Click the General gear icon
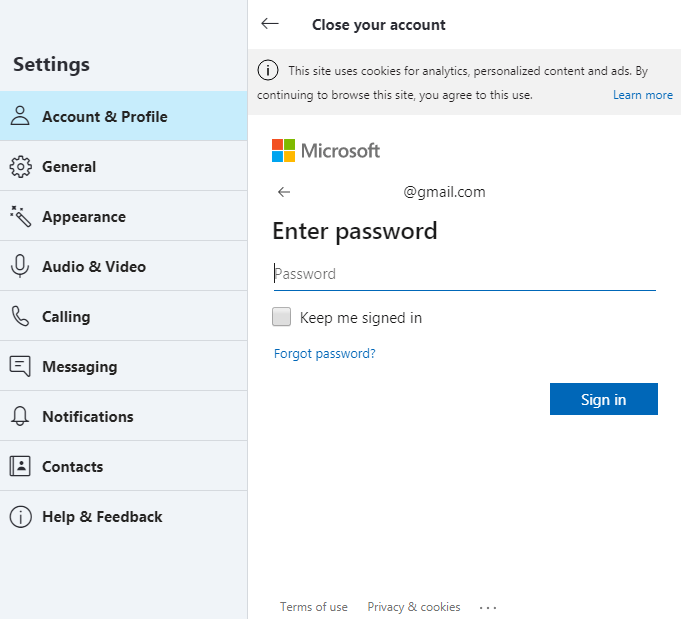 point(20,166)
